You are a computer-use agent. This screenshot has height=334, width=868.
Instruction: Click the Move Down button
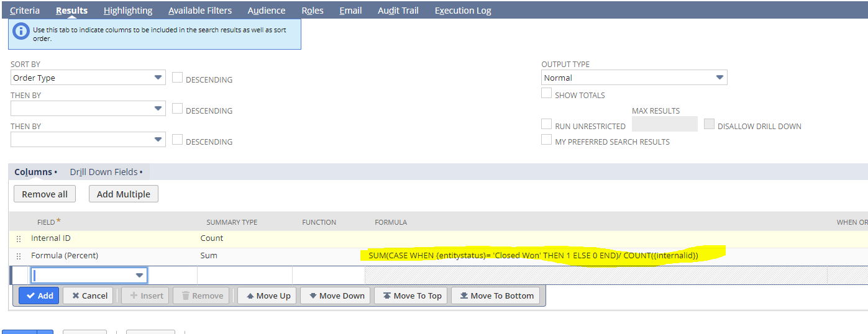[336, 296]
